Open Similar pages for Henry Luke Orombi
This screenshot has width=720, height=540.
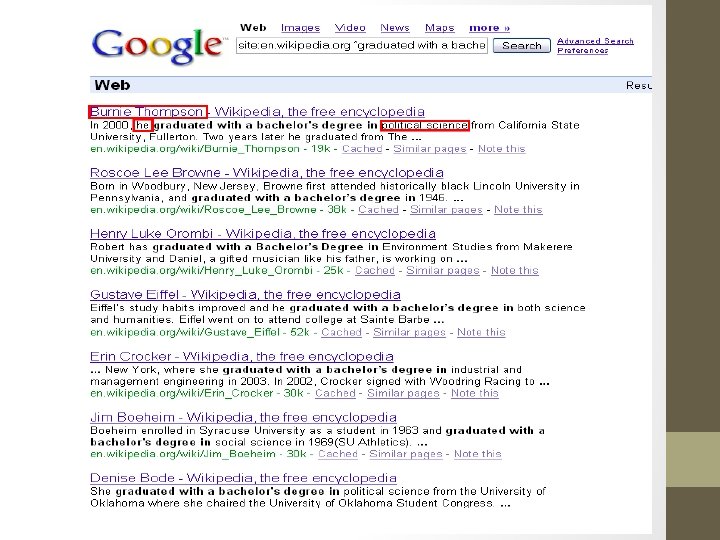pos(443,270)
